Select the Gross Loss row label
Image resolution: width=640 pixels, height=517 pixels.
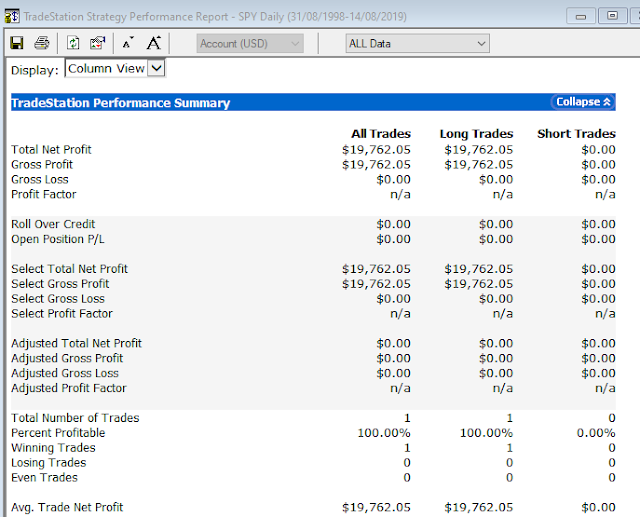pyautogui.click(x=40, y=179)
